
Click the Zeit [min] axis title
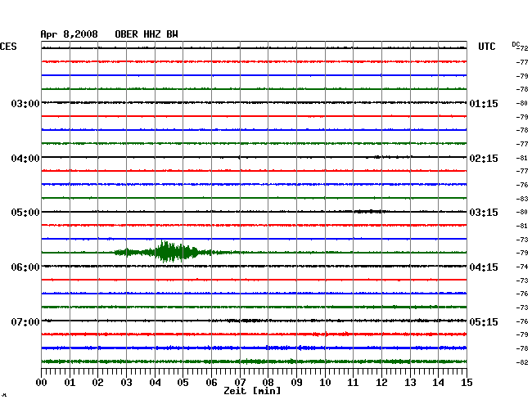point(252,391)
